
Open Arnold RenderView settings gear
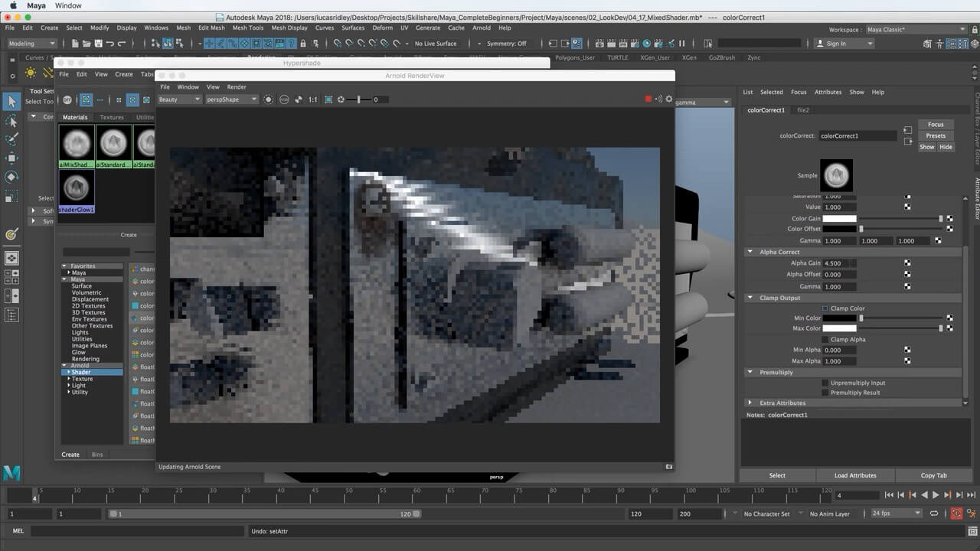coord(668,99)
